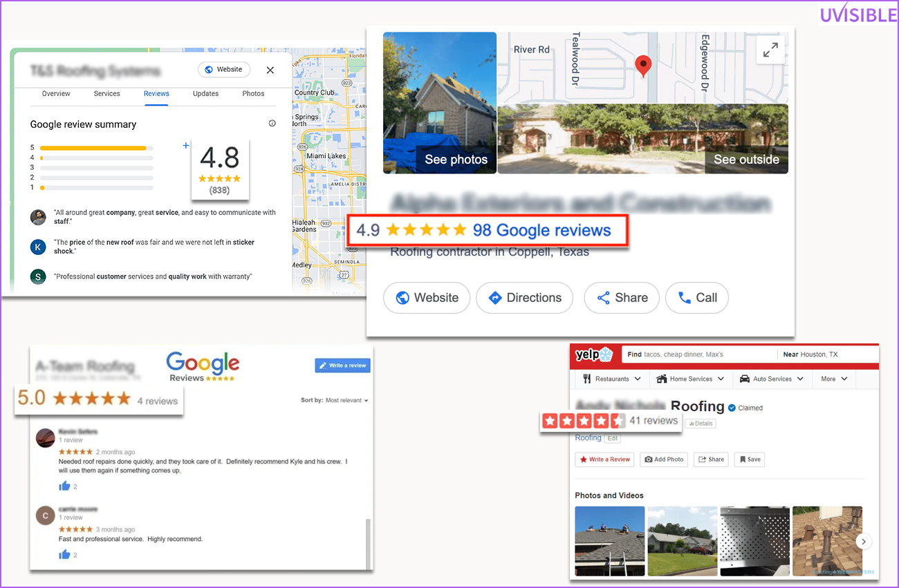Click the Call button
Image resolution: width=899 pixels, height=588 pixels.
pyautogui.click(x=696, y=298)
